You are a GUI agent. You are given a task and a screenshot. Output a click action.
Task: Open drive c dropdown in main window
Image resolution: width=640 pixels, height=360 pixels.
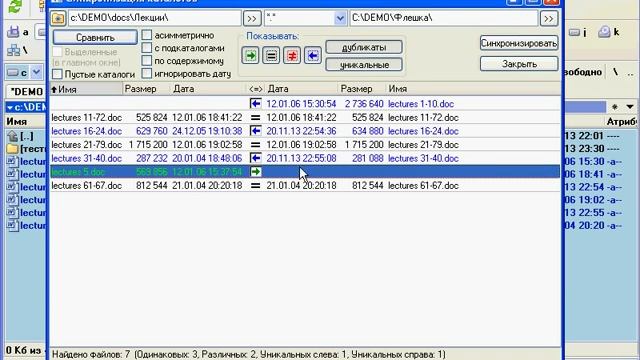tap(36, 73)
